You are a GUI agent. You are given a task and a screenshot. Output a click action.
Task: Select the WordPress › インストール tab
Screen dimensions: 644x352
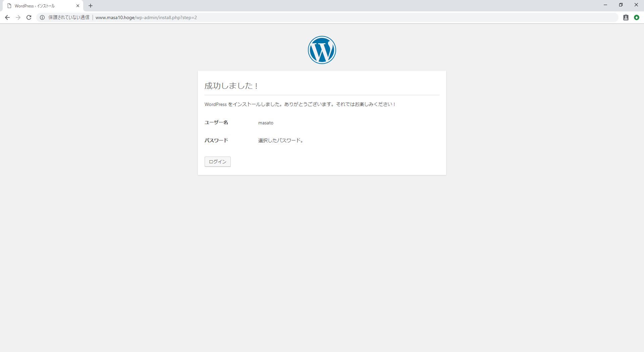click(43, 6)
